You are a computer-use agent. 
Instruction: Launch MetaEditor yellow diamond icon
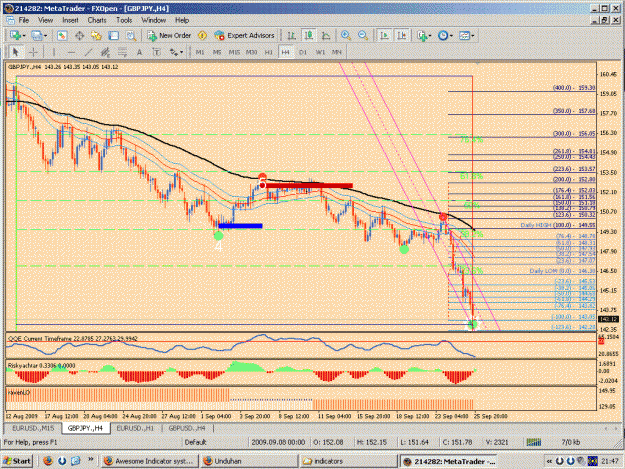(202, 35)
